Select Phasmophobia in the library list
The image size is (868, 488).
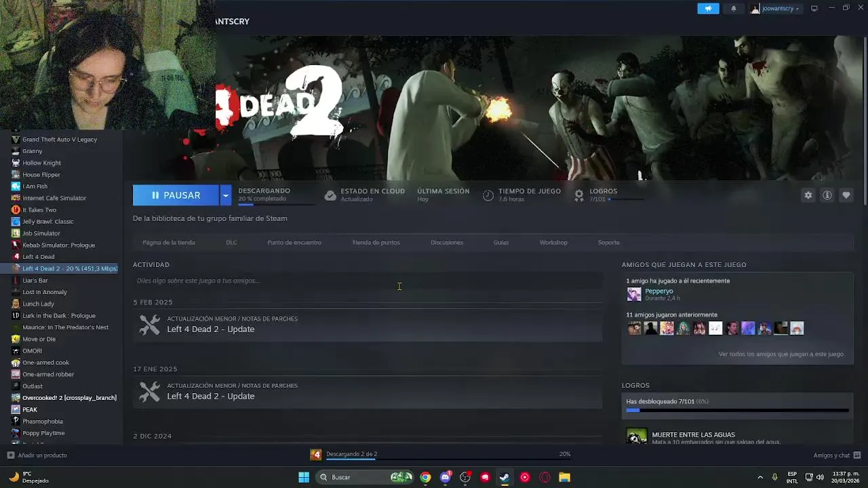click(43, 422)
